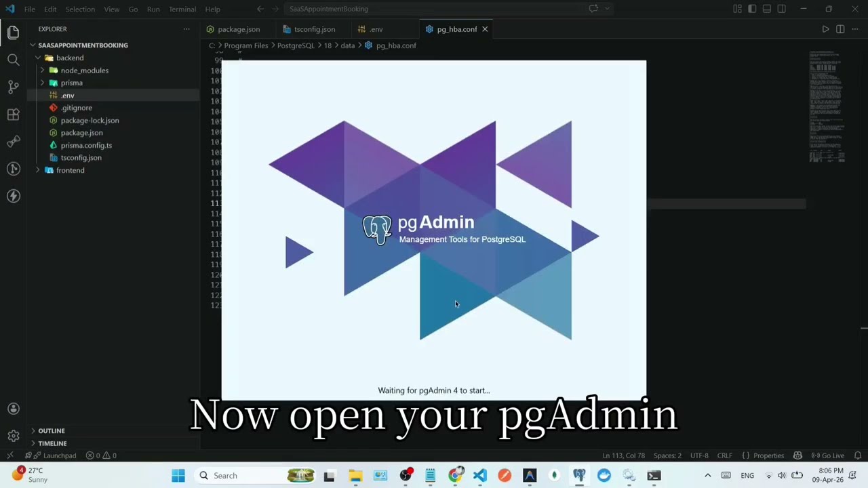Click the Explorer more actions ellipsis
This screenshot has height=488, width=868.
point(186,29)
